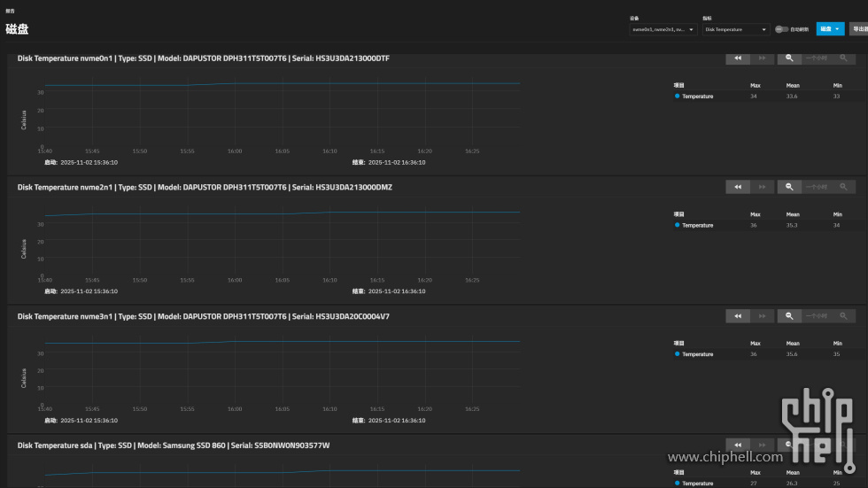Zoom out the nvme2n1 temperature chart
Image resolution: width=868 pixels, height=488 pixels.
[x=789, y=187]
